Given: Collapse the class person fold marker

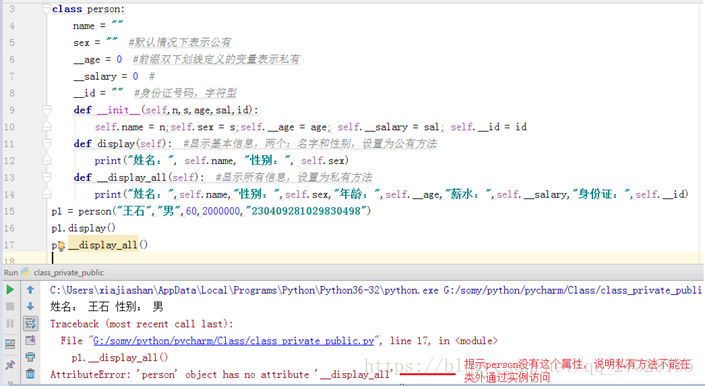Looking at the screenshot, I should 46,9.
